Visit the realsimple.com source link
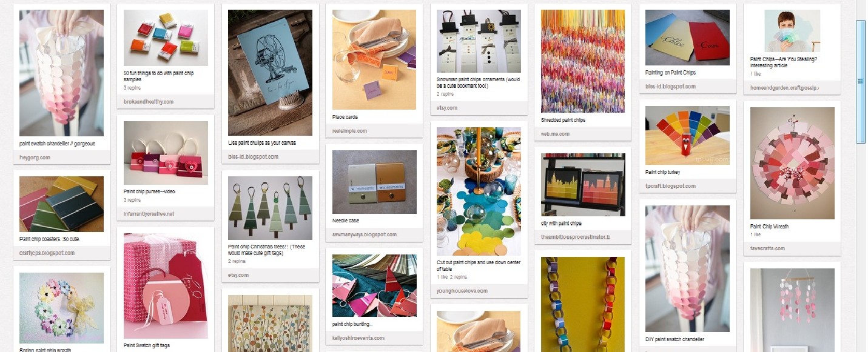This screenshot has width=868, height=352. coord(349,131)
